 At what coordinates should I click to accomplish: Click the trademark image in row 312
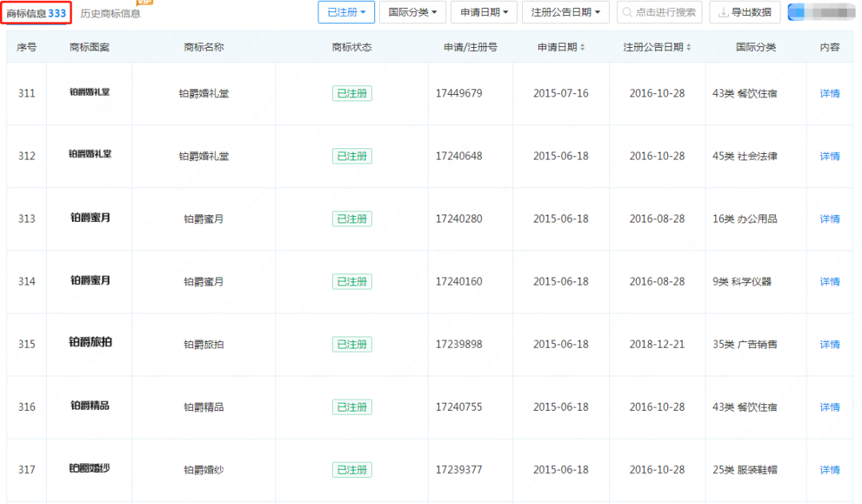pyautogui.click(x=89, y=154)
